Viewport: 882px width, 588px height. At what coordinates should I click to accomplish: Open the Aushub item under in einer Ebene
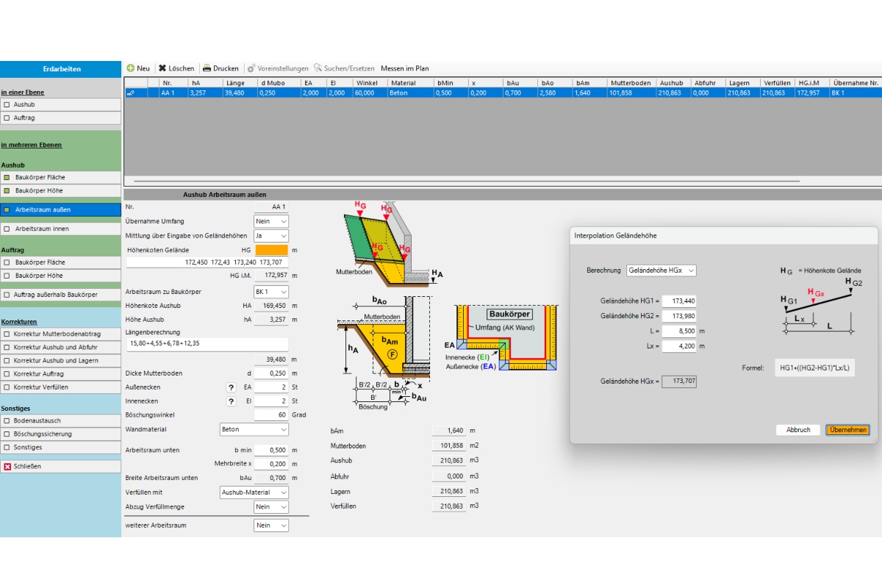60,105
